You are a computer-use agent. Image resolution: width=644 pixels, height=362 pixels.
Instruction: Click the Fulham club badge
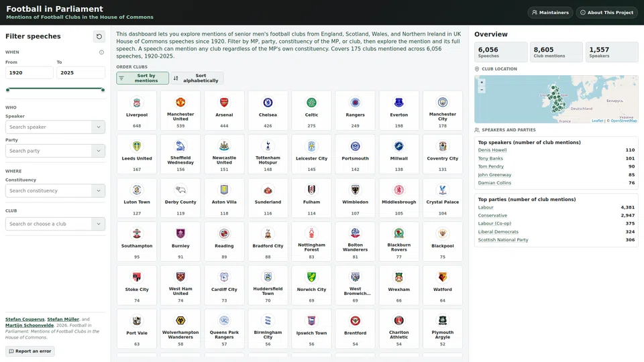311,190
